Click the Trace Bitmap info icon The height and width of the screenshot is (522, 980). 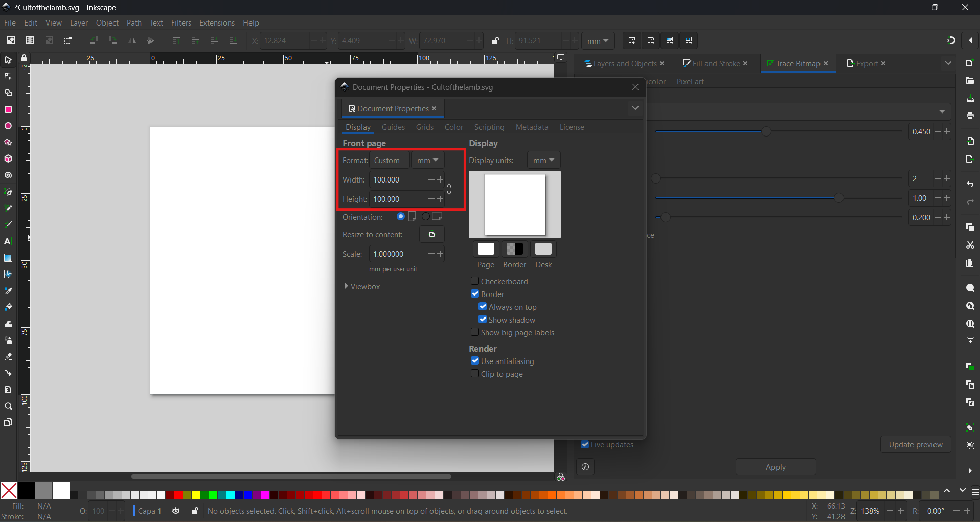(x=585, y=467)
